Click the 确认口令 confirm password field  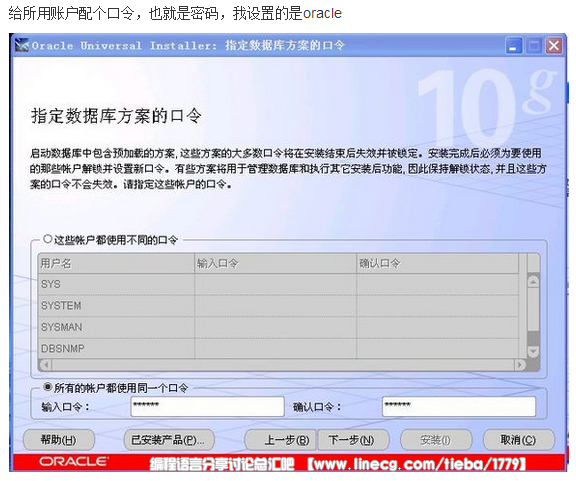(x=459, y=406)
